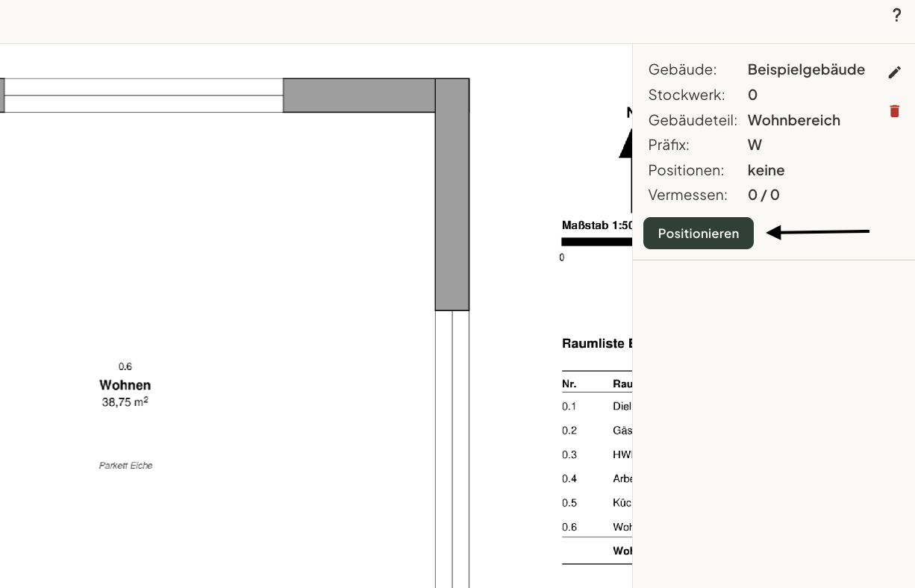Image resolution: width=915 pixels, height=588 pixels.
Task: Click room list row number 0.4
Action: 569,478
